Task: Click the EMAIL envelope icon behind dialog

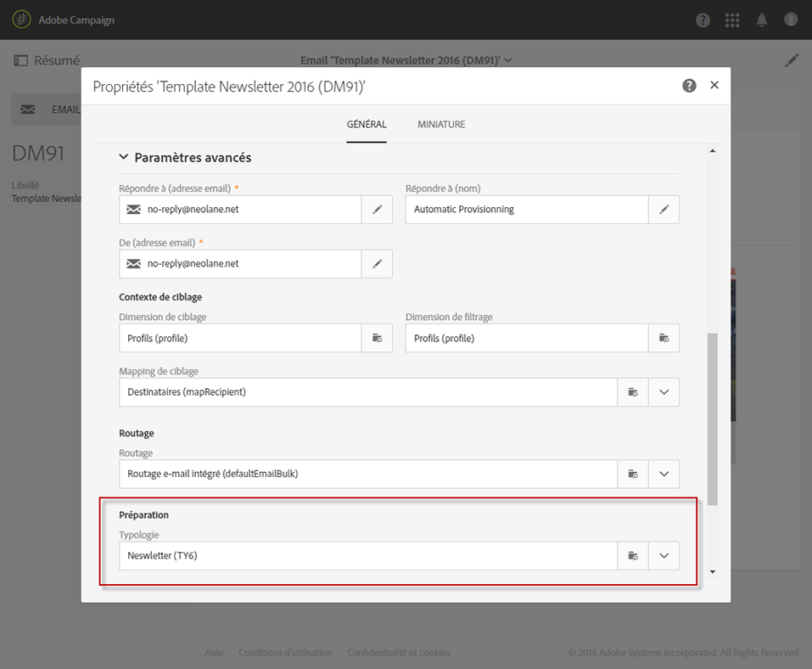Action: pos(28,110)
